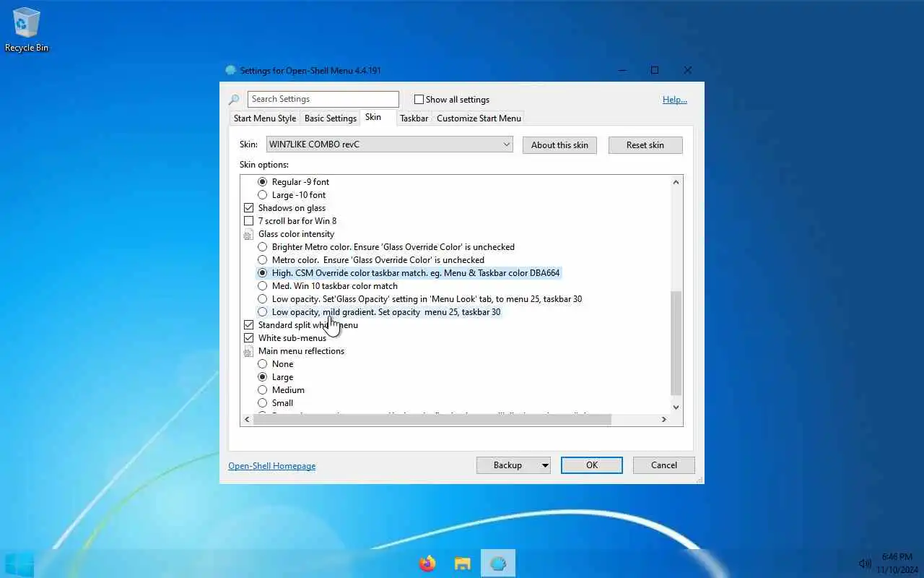924x578 pixels.
Task: Click the Help... link
Action: coord(675,100)
